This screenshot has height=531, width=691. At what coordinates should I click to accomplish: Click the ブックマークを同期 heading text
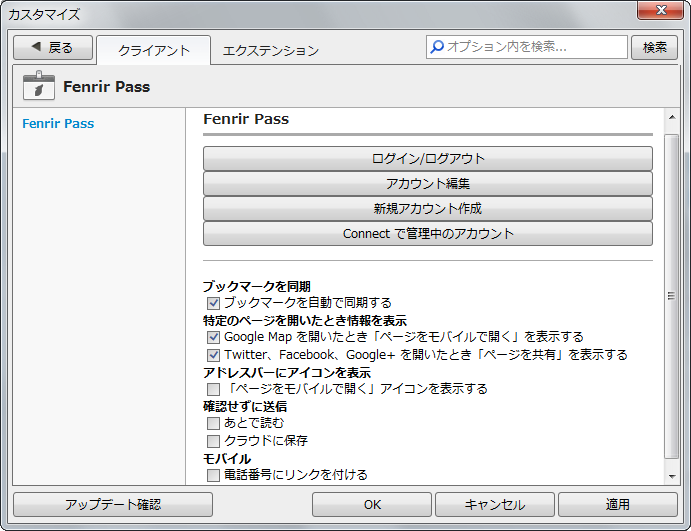coord(257,286)
